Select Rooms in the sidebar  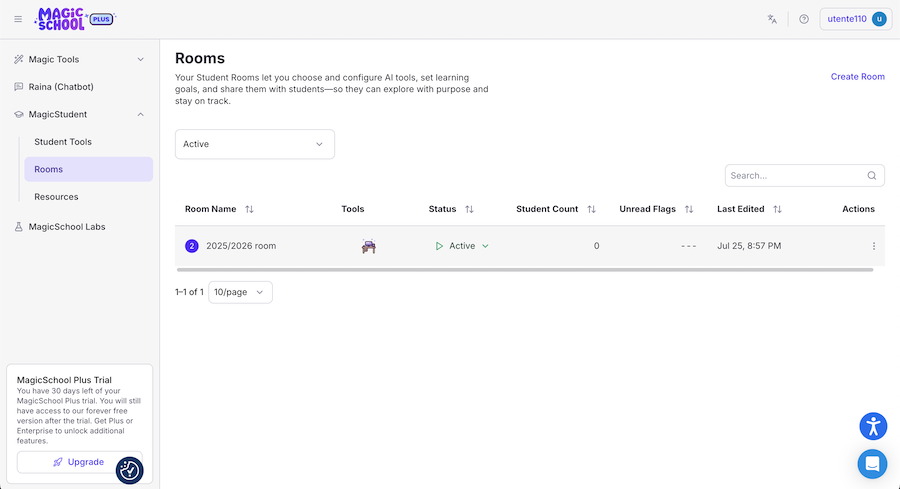(88, 169)
